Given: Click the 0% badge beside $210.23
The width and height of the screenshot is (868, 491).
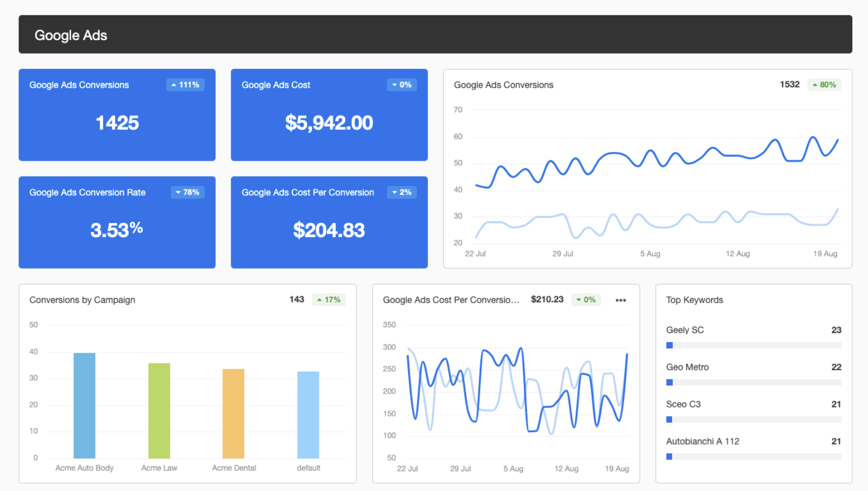Looking at the screenshot, I should pos(586,300).
